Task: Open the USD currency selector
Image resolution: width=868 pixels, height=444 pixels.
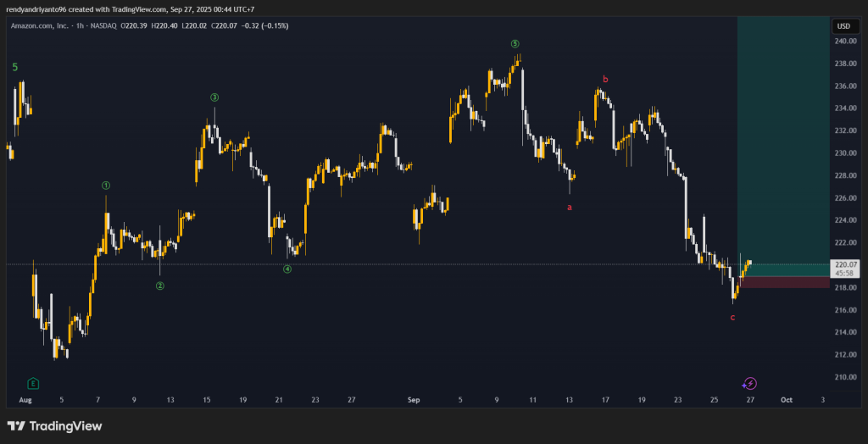Action: coord(843,26)
